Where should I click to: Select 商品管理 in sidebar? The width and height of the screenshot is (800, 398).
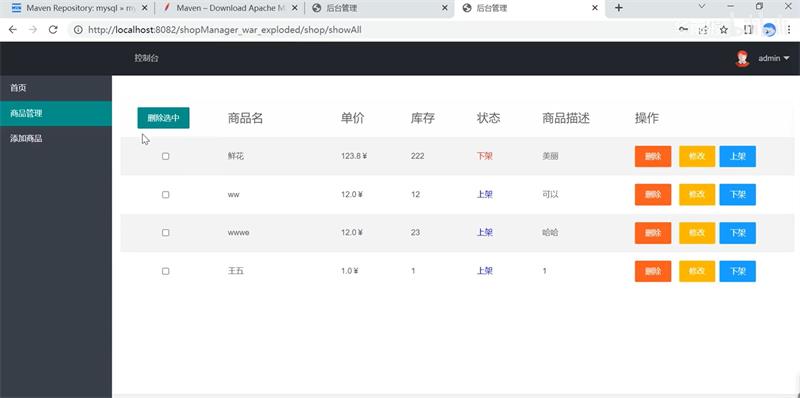(56, 113)
